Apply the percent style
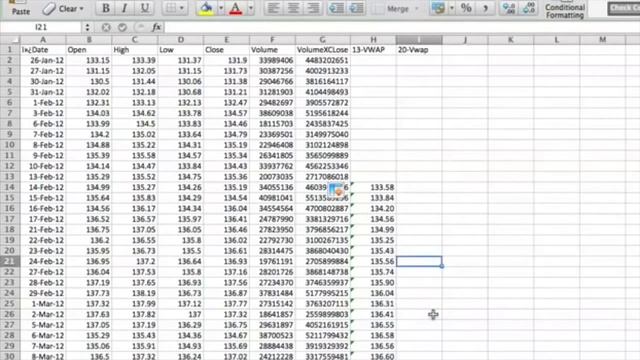This screenshot has height=360, width=640. coord(466,8)
